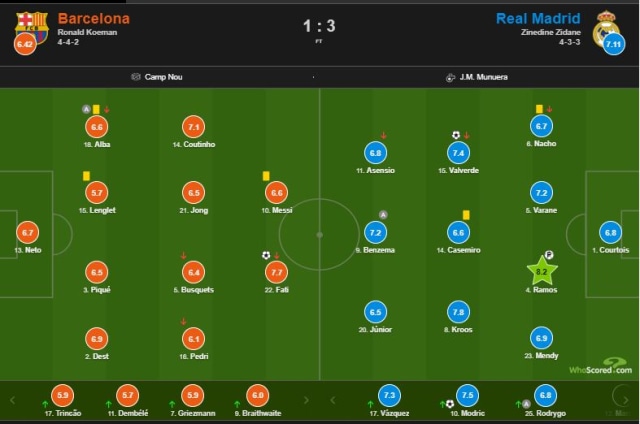Open the Real Madrid team name link
Image resolution: width=640 pixels, height=424 pixels.
coord(538,19)
